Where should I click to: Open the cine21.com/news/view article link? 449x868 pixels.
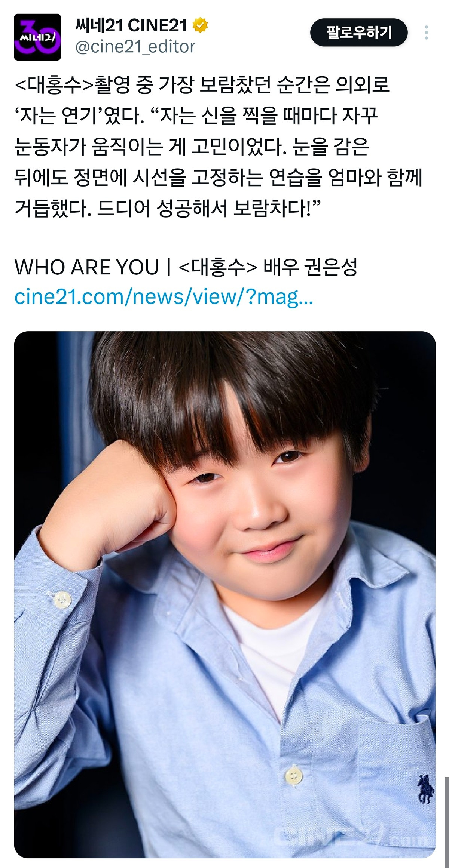[x=164, y=297]
